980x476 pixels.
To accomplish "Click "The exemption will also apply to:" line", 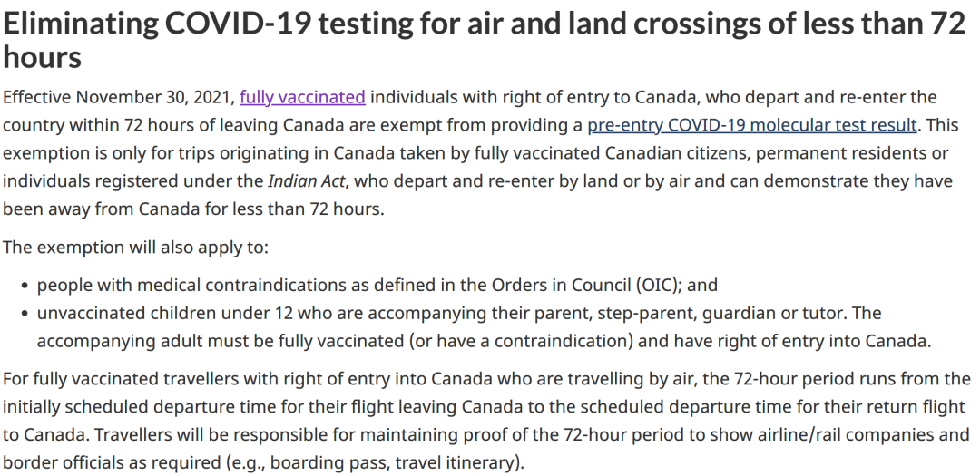I will point(135,248).
